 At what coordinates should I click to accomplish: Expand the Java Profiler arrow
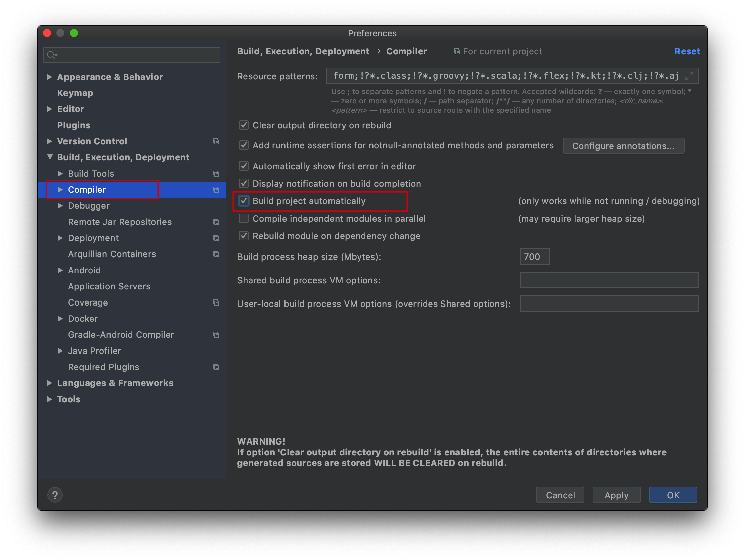(60, 351)
